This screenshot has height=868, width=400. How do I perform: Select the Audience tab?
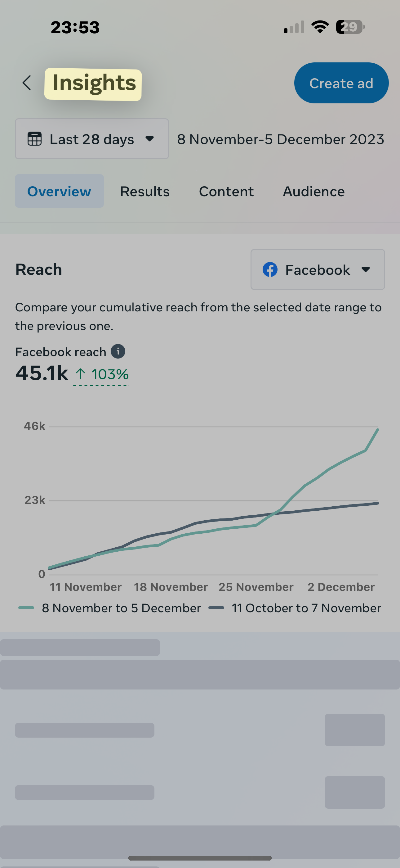pyautogui.click(x=314, y=191)
